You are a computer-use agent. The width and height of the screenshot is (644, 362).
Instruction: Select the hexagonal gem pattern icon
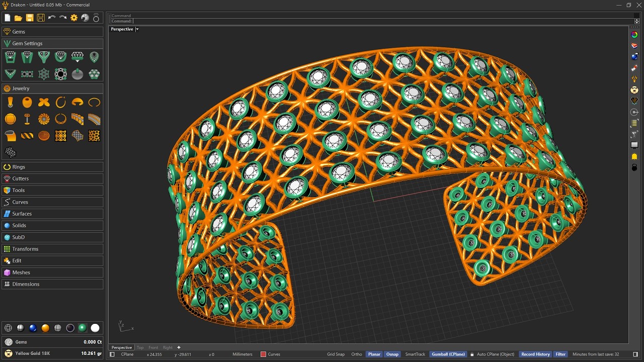(x=44, y=74)
